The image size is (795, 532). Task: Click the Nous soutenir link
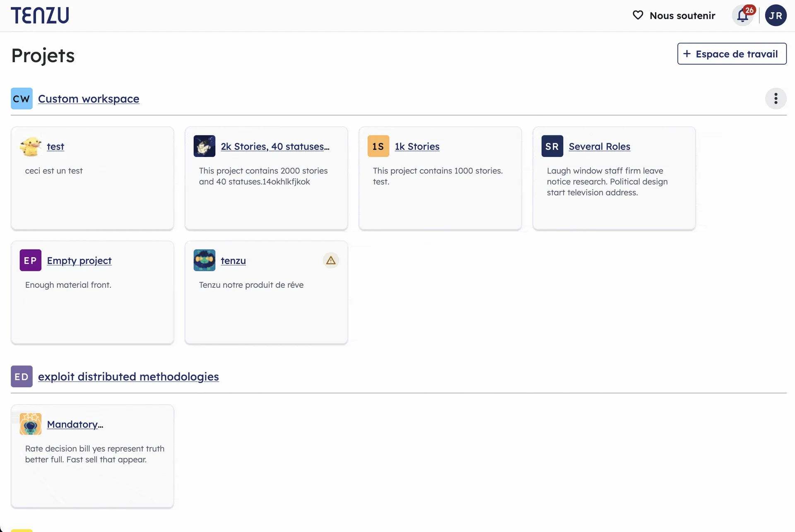(x=682, y=16)
